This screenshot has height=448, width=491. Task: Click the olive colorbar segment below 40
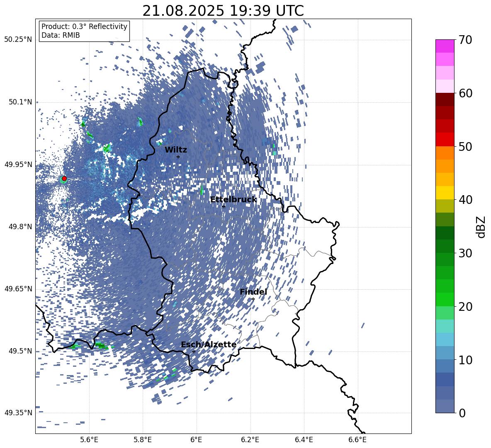445,206
